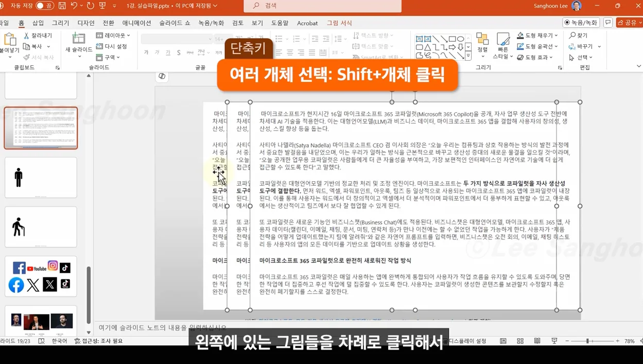The height and width of the screenshot is (364, 643).
Task: Click the 공유 share button
Action: point(629,23)
